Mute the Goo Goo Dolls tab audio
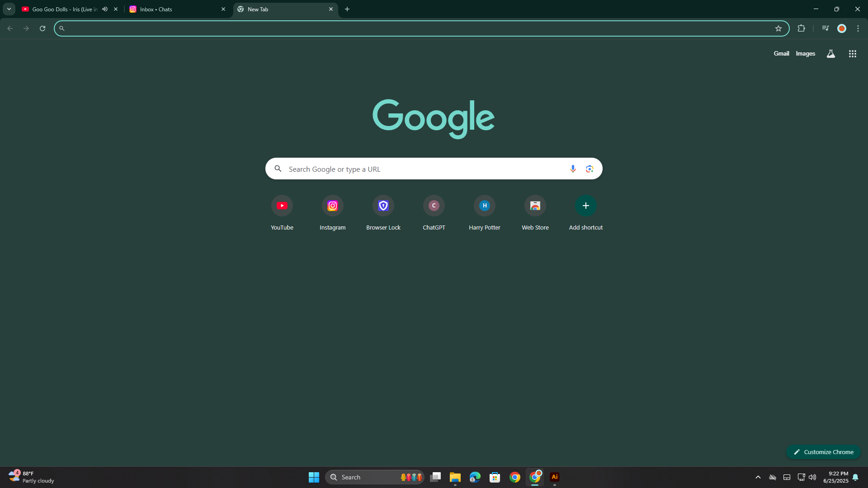 [105, 9]
